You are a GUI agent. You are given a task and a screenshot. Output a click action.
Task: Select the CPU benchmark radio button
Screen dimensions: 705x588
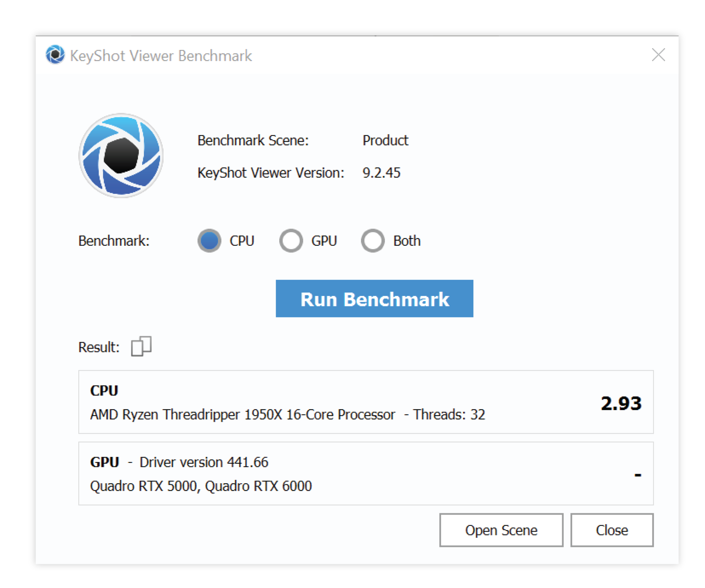(x=209, y=241)
